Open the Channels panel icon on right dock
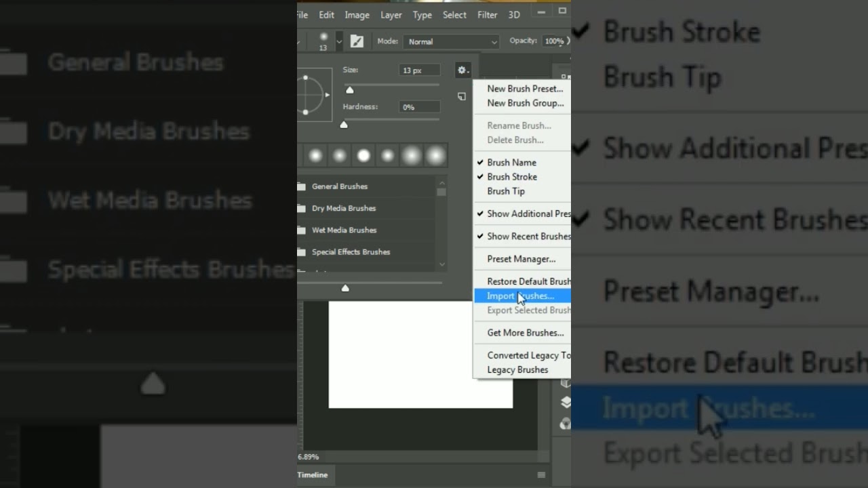 [566, 424]
